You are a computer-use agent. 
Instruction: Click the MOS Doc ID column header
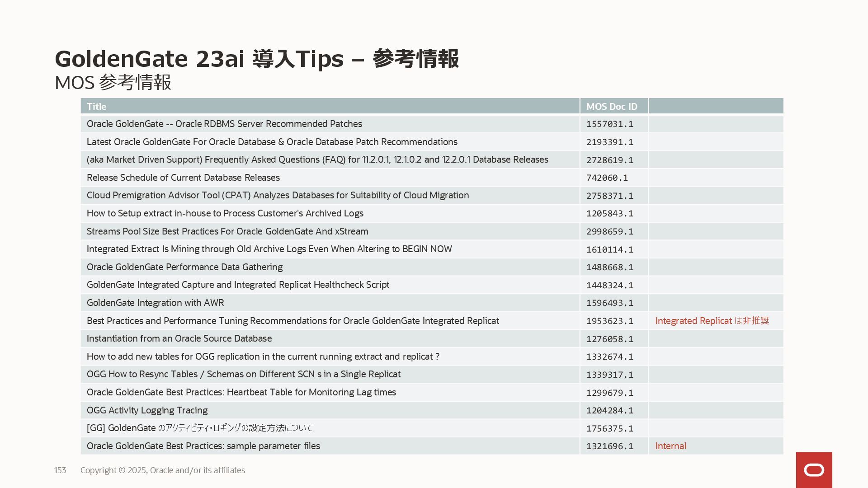click(x=611, y=107)
